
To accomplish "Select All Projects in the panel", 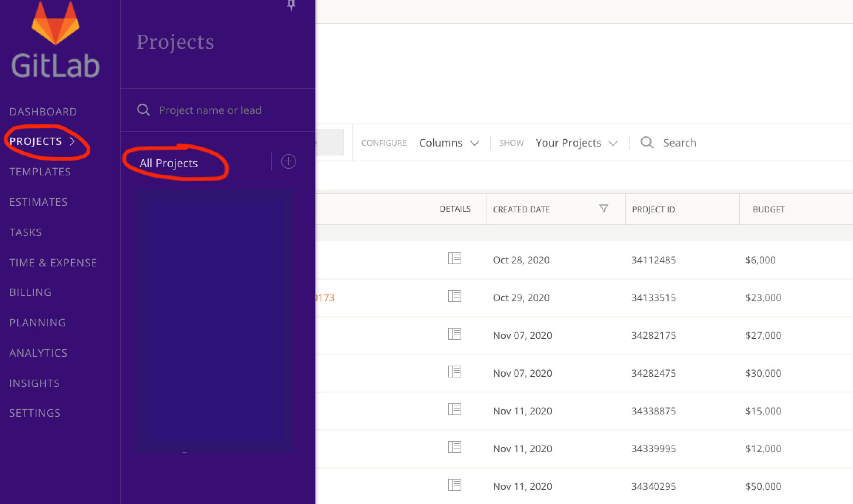I will click(x=168, y=163).
